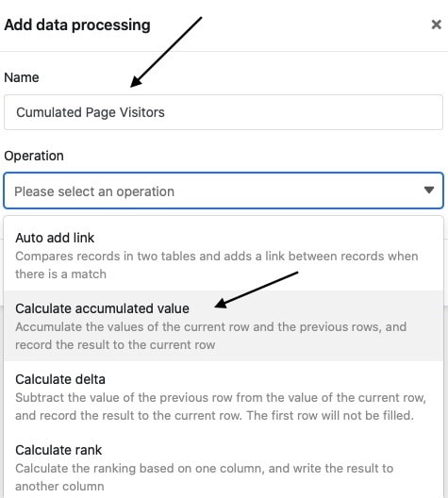Click the Operation field label
Image resolution: width=448 pixels, height=498 pixels.
34,156
